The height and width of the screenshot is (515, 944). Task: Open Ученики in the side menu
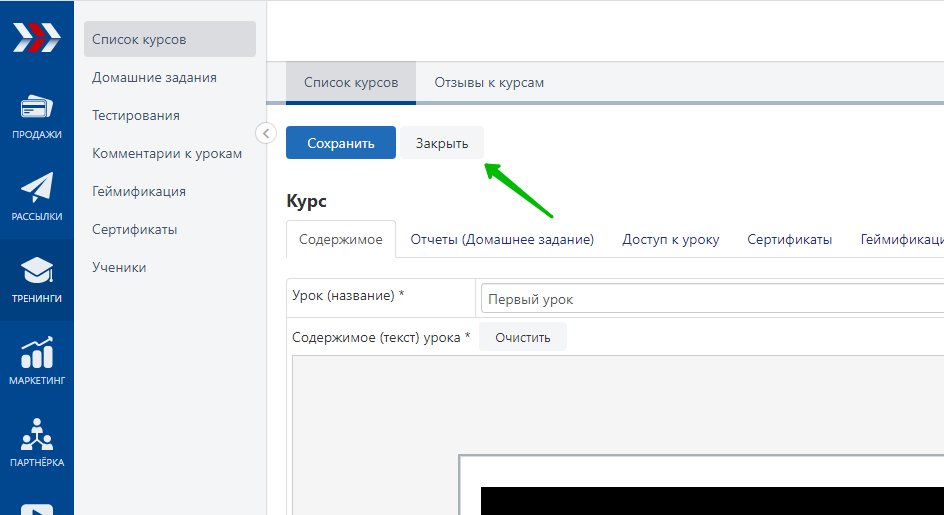[x=119, y=267]
